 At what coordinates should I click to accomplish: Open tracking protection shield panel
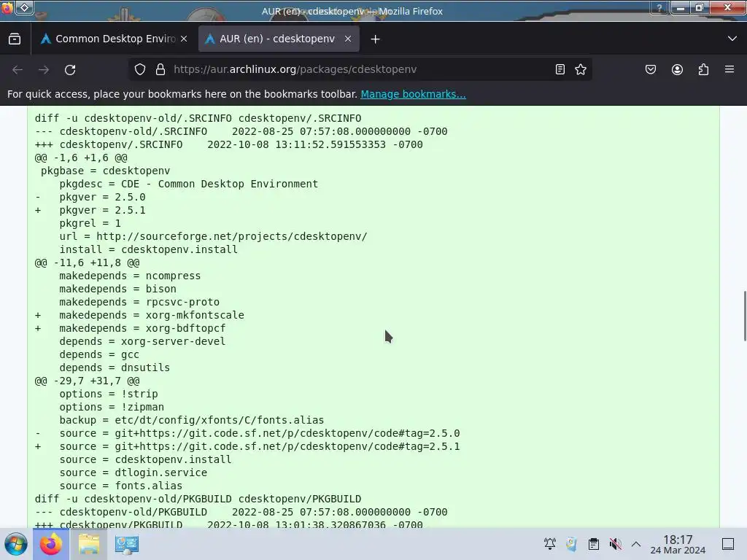pyautogui.click(x=140, y=69)
